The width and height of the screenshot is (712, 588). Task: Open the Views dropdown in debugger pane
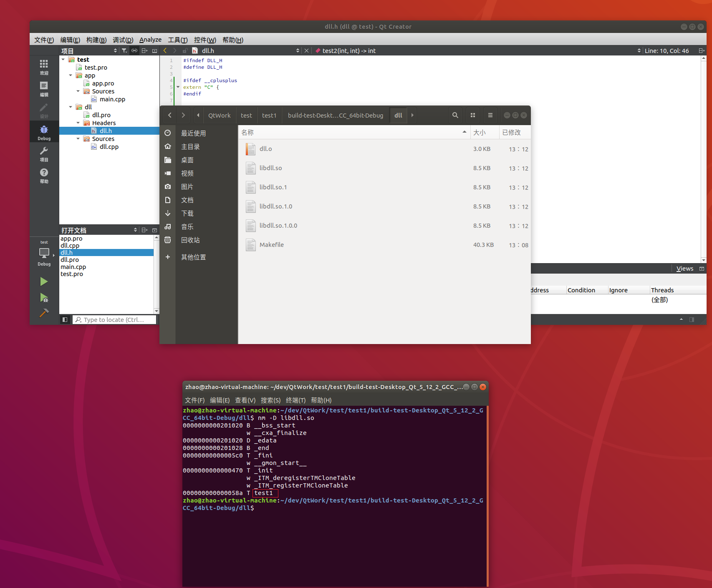685,269
